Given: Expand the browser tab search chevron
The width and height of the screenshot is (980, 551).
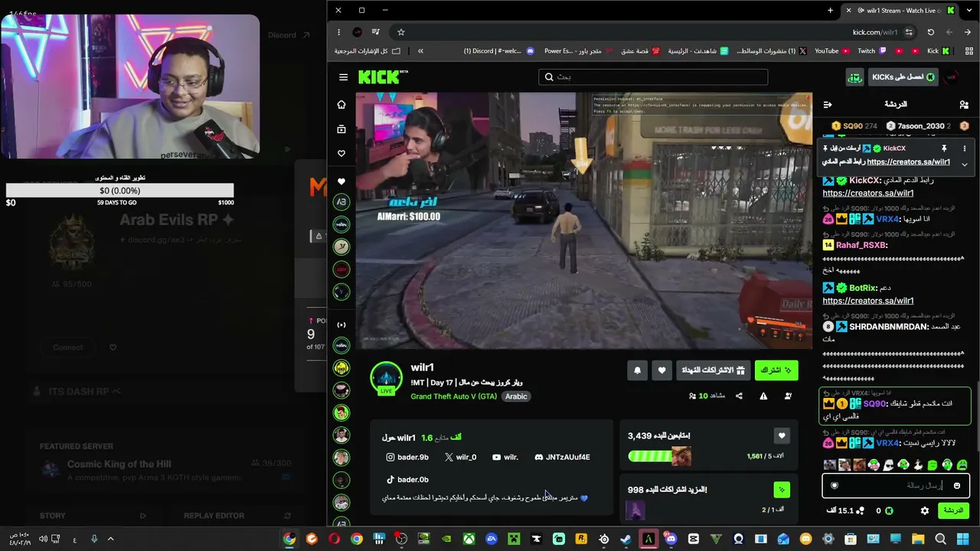Looking at the screenshot, I should pos(968,10).
